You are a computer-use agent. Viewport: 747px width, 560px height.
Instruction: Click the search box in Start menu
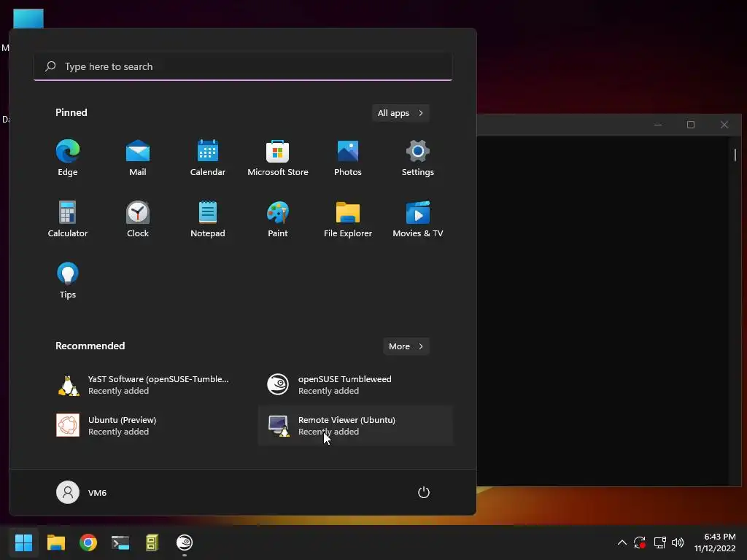[243, 66]
